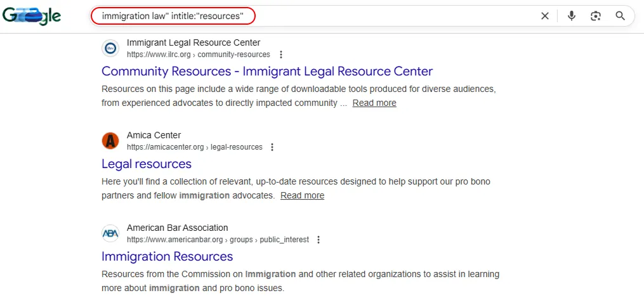The width and height of the screenshot is (644, 305).
Task: Open more options for ilrc.org result
Action: [x=281, y=55]
